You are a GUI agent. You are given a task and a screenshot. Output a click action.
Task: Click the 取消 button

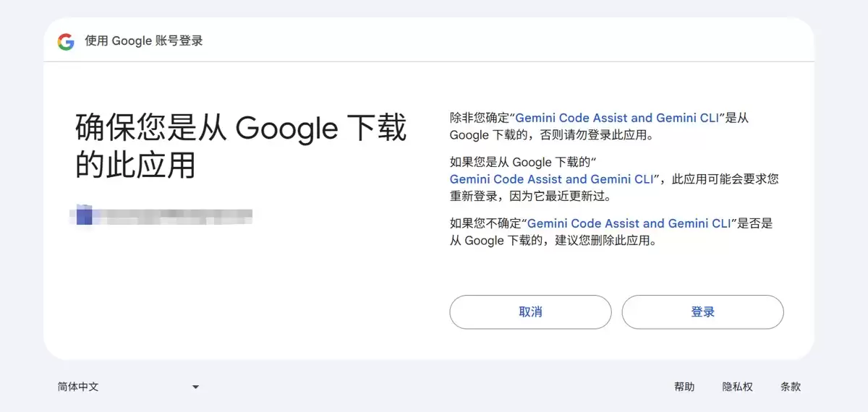530,312
